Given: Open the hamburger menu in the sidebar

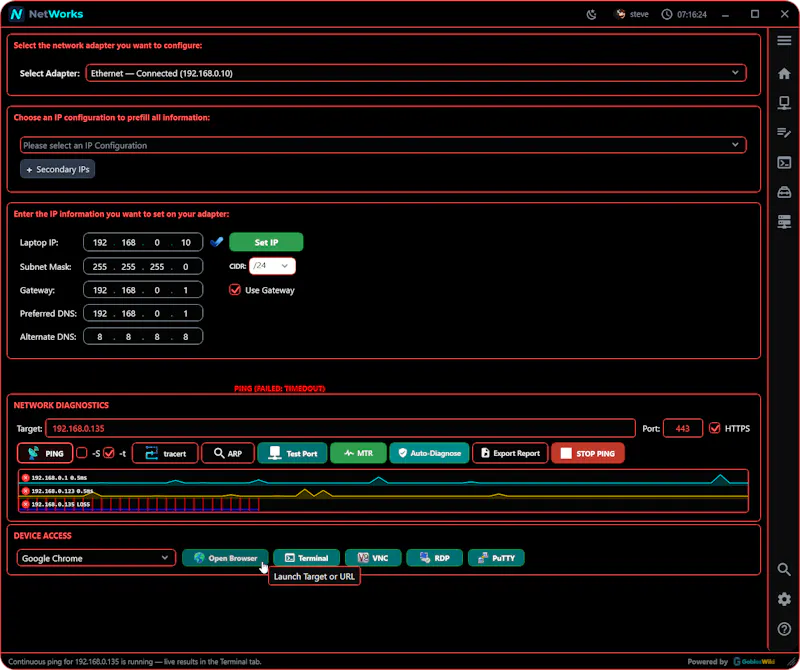Looking at the screenshot, I should tap(784, 41).
